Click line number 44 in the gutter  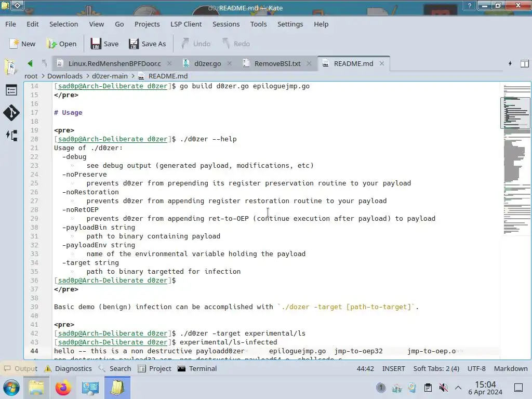[x=34, y=351]
